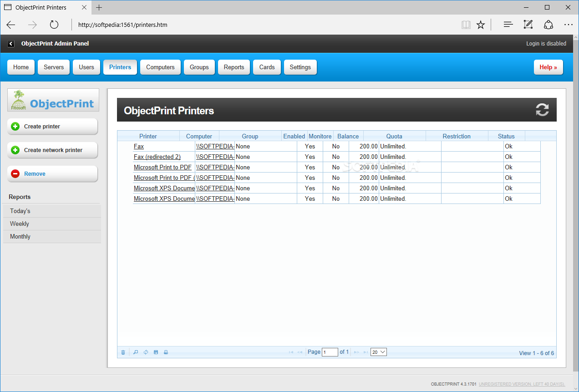Viewport: 579px width, 392px height.
Task: Select the Printers tab
Action: click(x=120, y=67)
